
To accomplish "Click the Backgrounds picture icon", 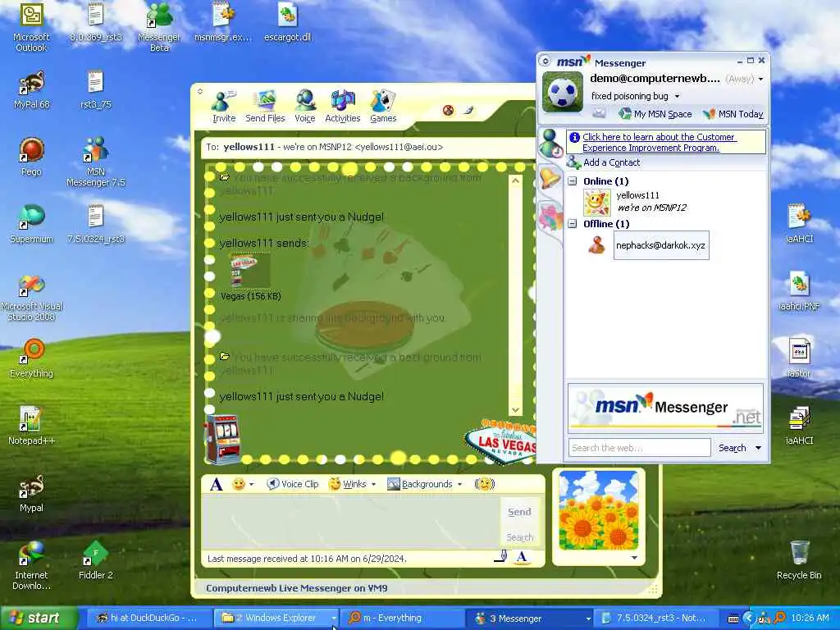I will pos(393,484).
